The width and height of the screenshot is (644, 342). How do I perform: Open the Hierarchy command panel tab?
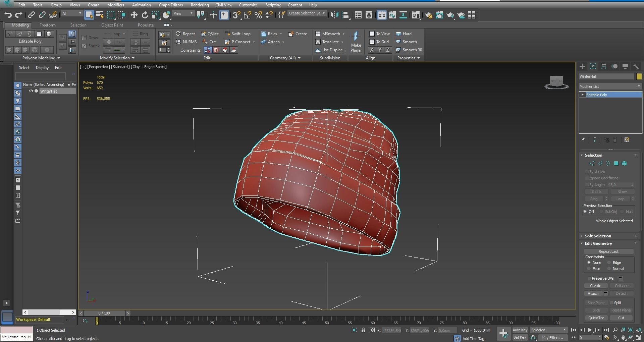click(604, 66)
